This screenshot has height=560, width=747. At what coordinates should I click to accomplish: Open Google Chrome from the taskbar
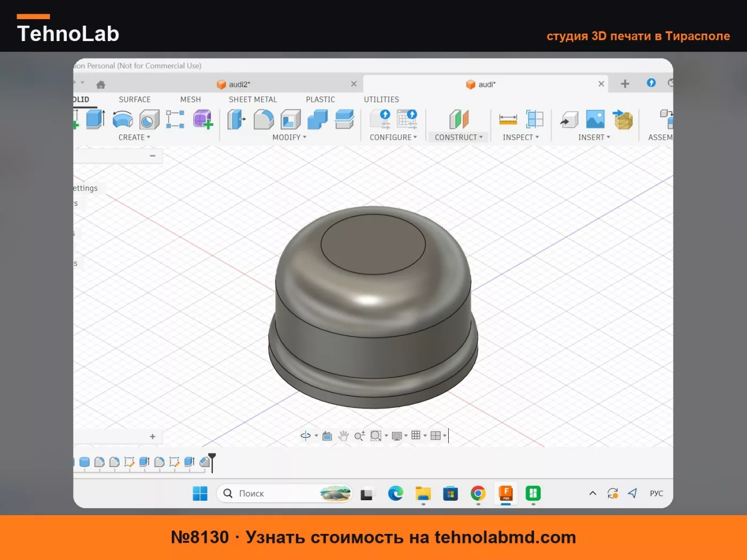pyautogui.click(x=478, y=493)
